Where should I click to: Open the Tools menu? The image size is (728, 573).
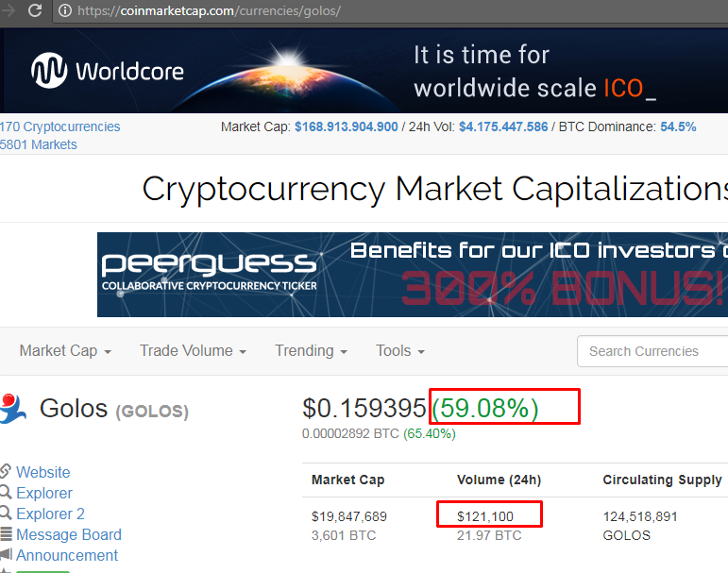pos(399,351)
